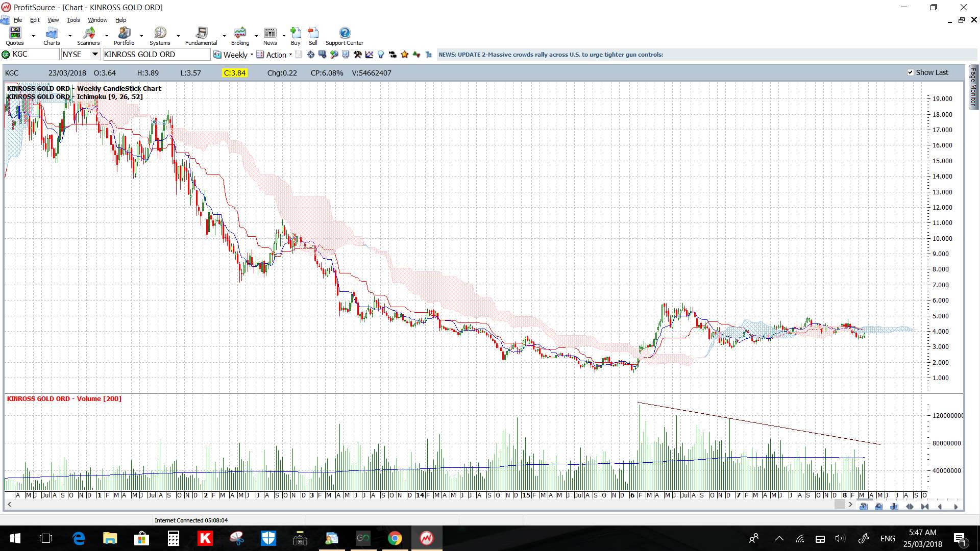Click the T chart icon below chart
Screen dimensions: 980x551
(864, 507)
